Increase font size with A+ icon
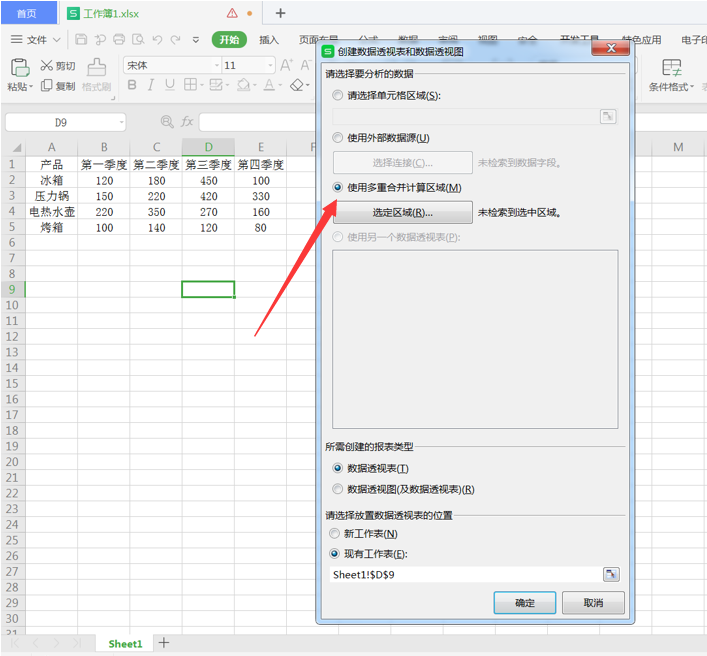The width and height of the screenshot is (707, 656). pos(286,65)
